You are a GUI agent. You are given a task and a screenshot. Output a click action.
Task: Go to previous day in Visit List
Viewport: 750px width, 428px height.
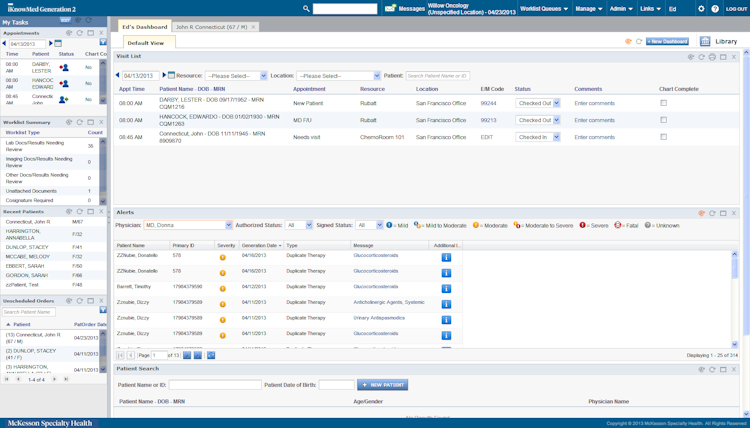pos(118,75)
